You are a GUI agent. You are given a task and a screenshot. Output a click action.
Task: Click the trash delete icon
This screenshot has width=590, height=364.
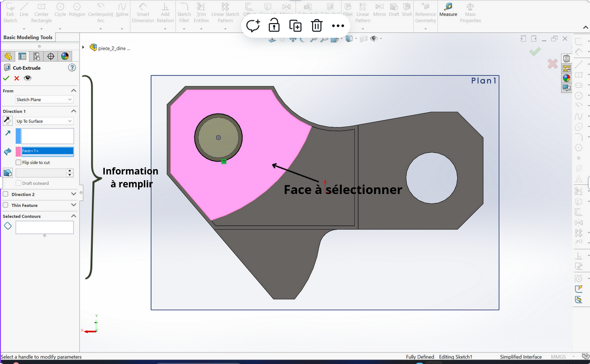[317, 26]
